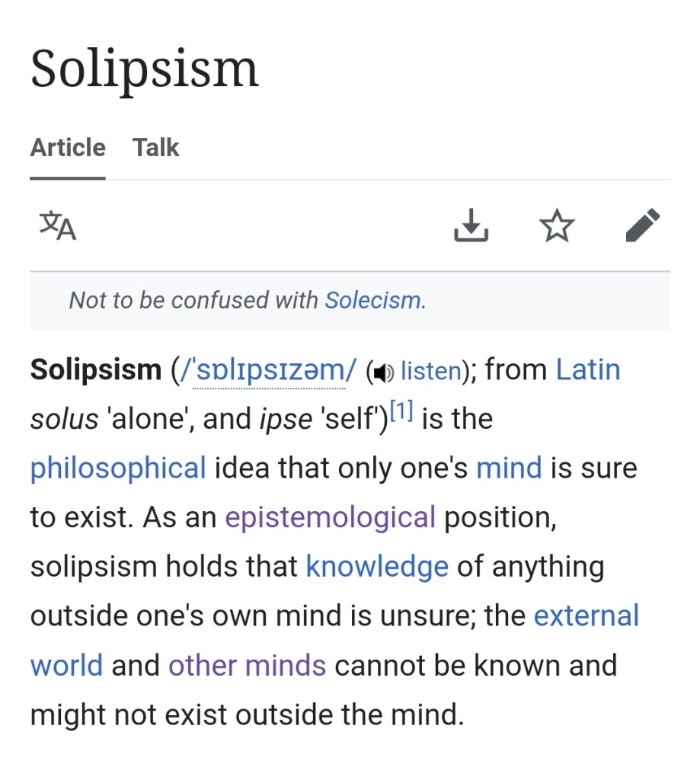
Task: Open the mind link
Action: point(509,468)
